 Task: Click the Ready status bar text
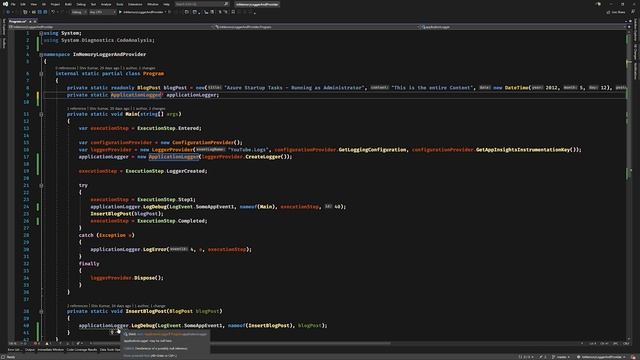pos(11,357)
